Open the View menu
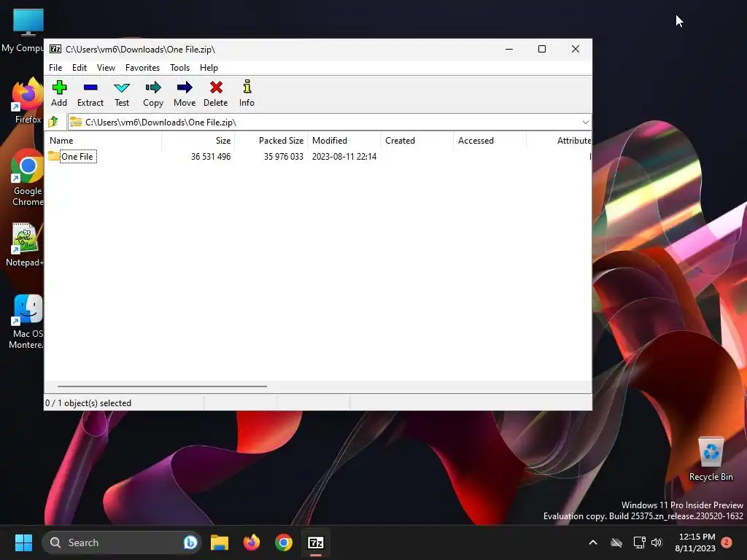 tap(106, 68)
